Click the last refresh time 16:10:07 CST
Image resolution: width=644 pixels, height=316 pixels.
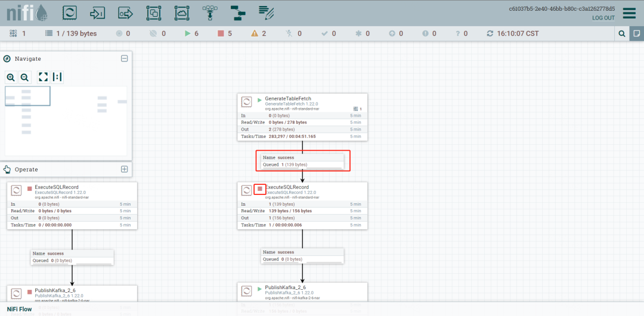(518, 33)
